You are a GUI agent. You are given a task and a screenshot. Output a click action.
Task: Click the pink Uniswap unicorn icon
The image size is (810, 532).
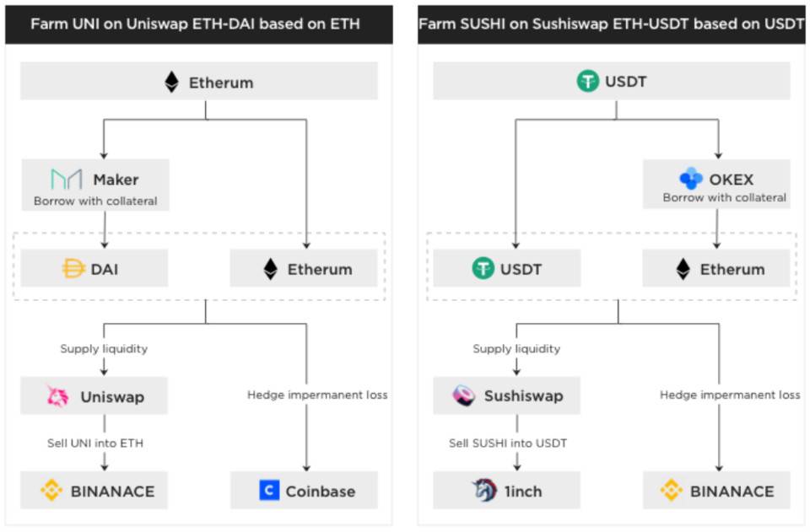57,395
